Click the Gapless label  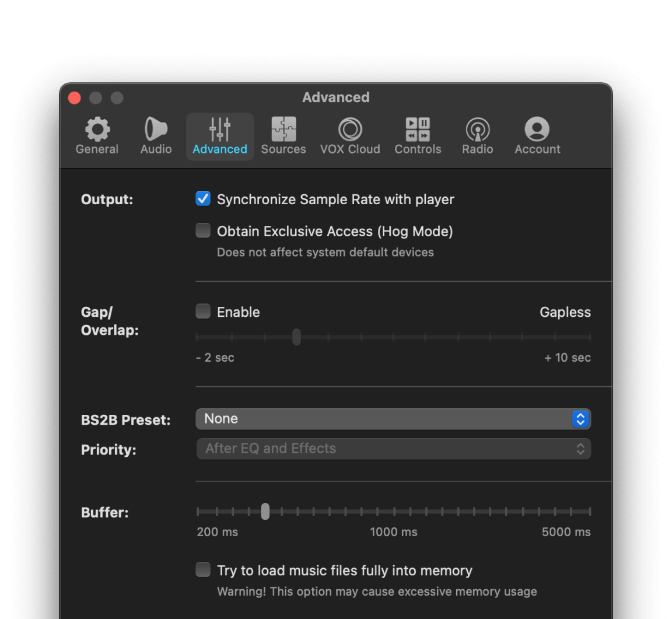(565, 312)
